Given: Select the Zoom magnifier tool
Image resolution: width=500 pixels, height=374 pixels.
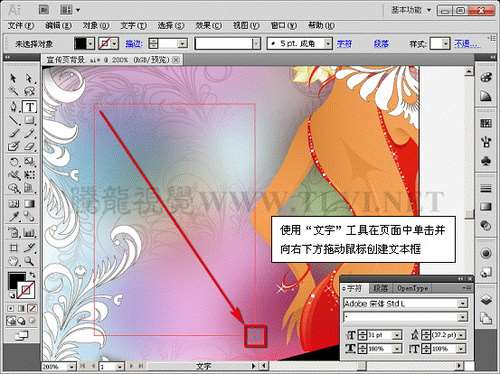Looking at the screenshot, I should (x=29, y=261).
